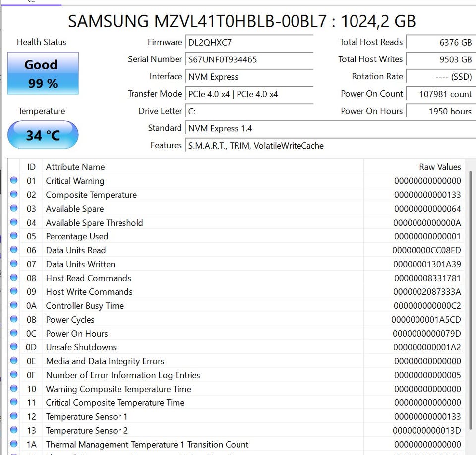This screenshot has height=455, width=476.
Task: Click ID cell 0F
Action: pos(31,375)
